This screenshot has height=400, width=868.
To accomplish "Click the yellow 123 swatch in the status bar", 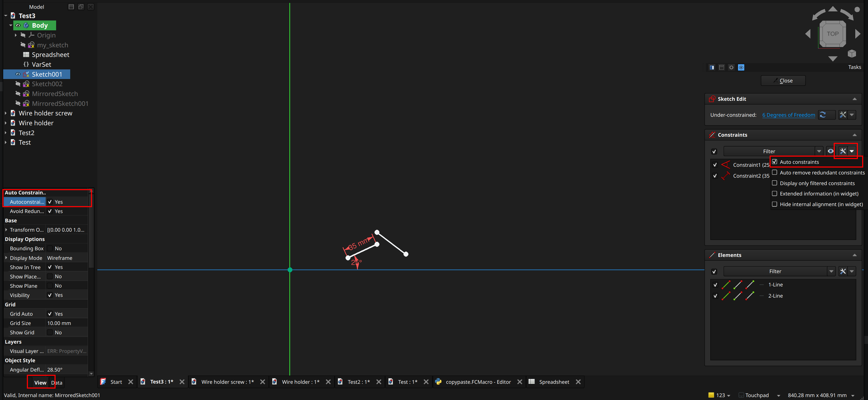I will click(x=711, y=395).
